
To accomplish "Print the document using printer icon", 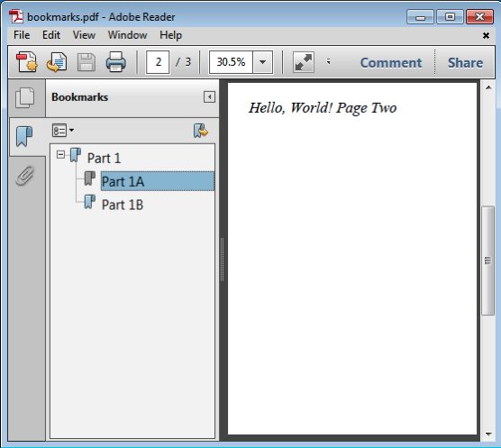I will coord(115,62).
